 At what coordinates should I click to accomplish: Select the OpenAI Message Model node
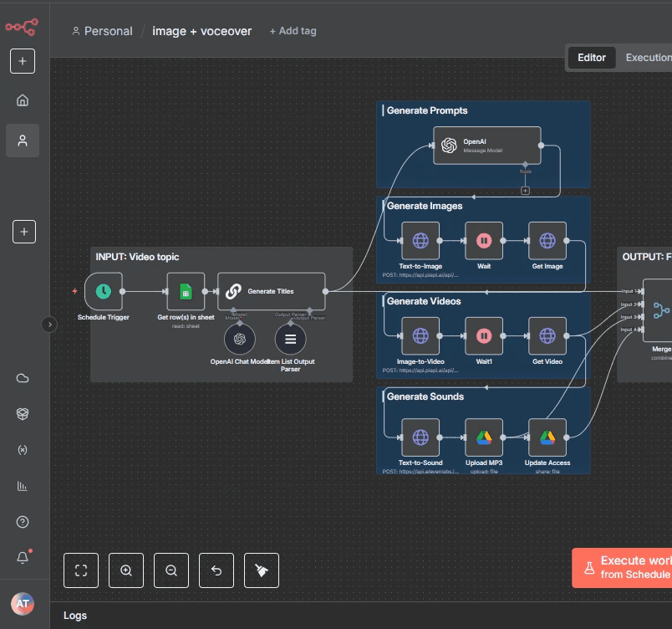pyautogui.click(x=486, y=146)
